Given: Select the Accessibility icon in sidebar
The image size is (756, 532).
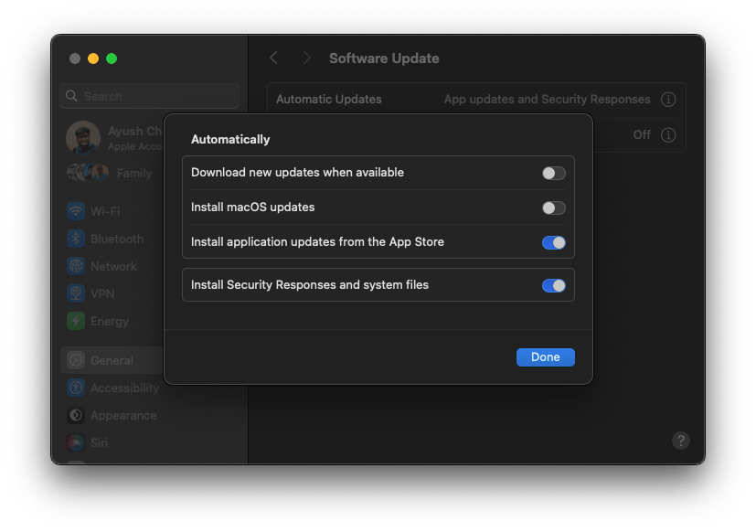Looking at the screenshot, I should pos(76,388).
